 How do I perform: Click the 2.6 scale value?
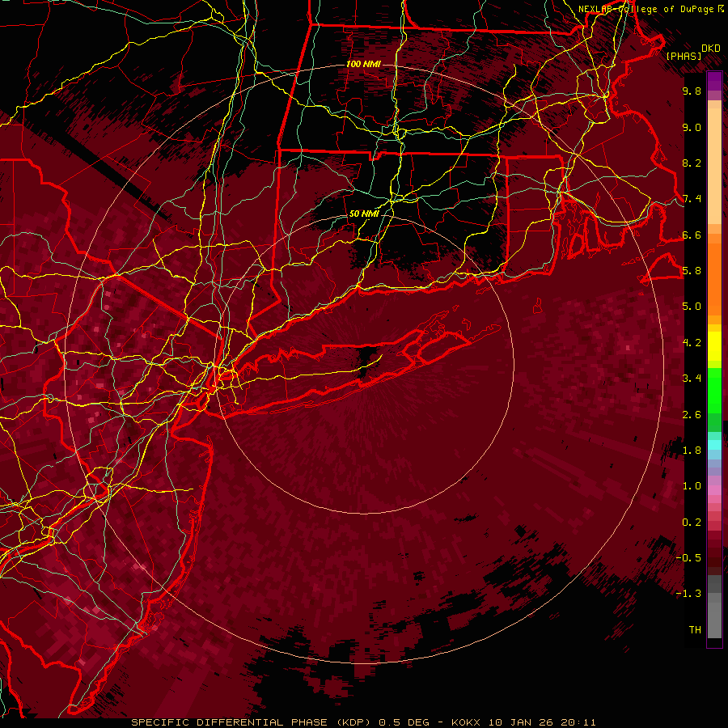tap(692, 415)
